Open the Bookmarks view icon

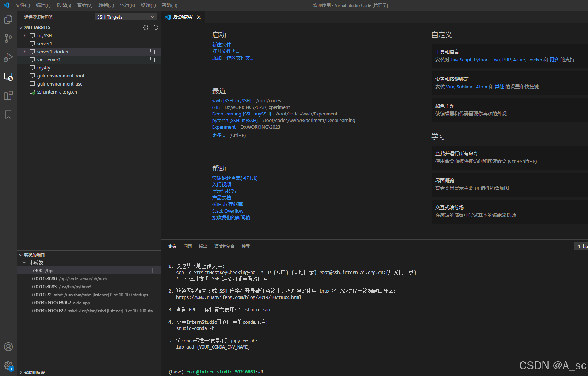8,114
